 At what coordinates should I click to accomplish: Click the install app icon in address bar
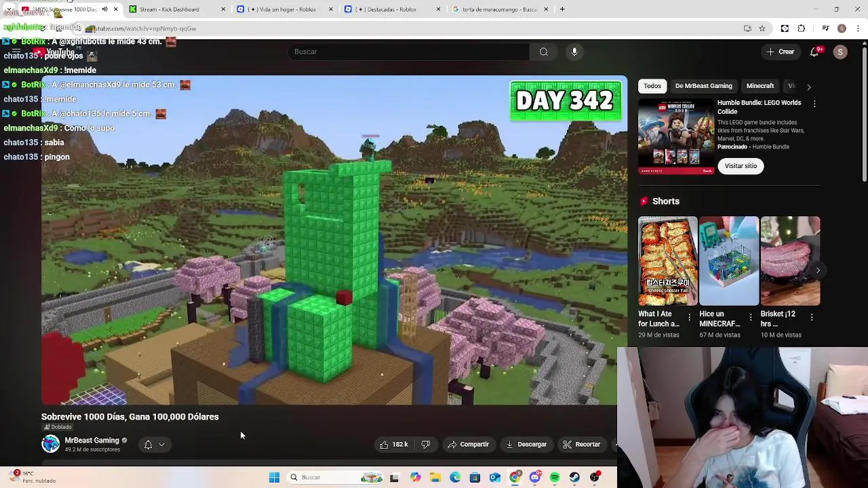[747, 28]
